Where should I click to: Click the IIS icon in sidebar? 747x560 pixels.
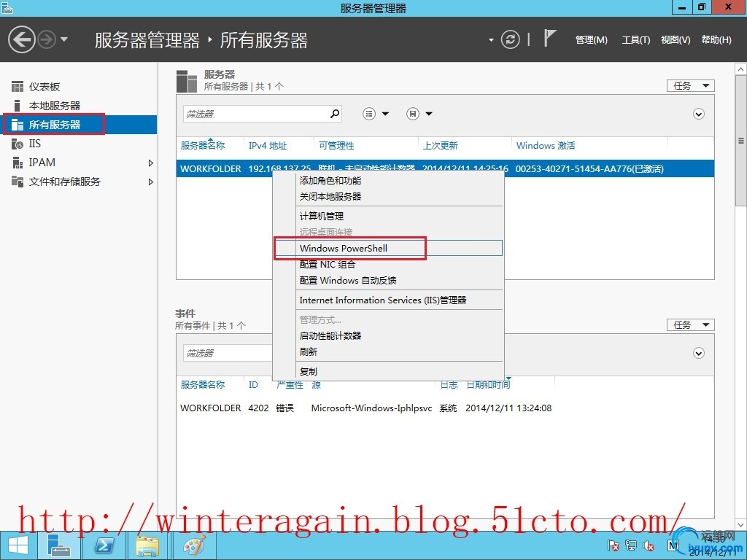18,144
